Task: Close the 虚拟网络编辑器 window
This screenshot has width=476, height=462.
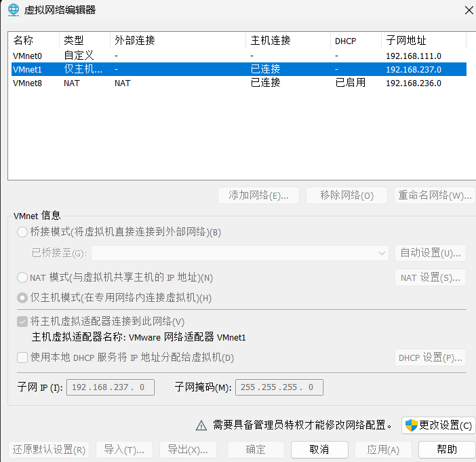Action: click(469, 10)
